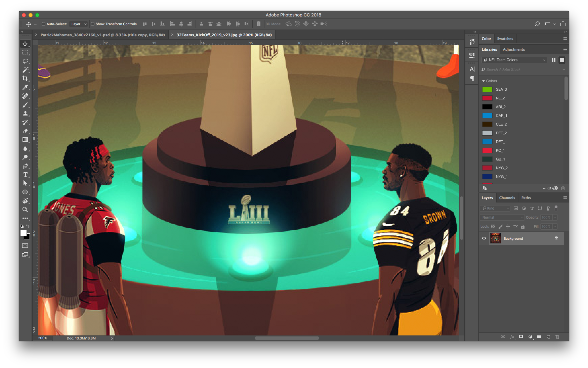The image size is (588, 368).
Task: Click the share icon in options bar
Action: pos(563,24)
